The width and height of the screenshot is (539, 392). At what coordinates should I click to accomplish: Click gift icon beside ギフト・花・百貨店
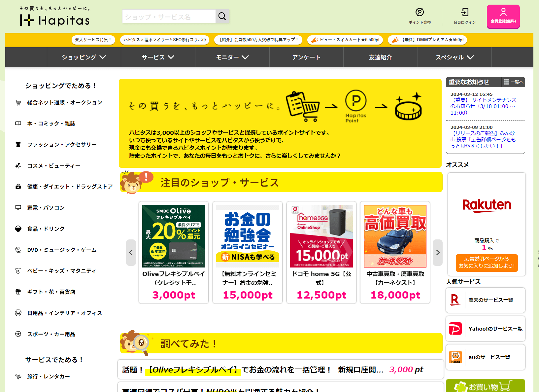18,292
